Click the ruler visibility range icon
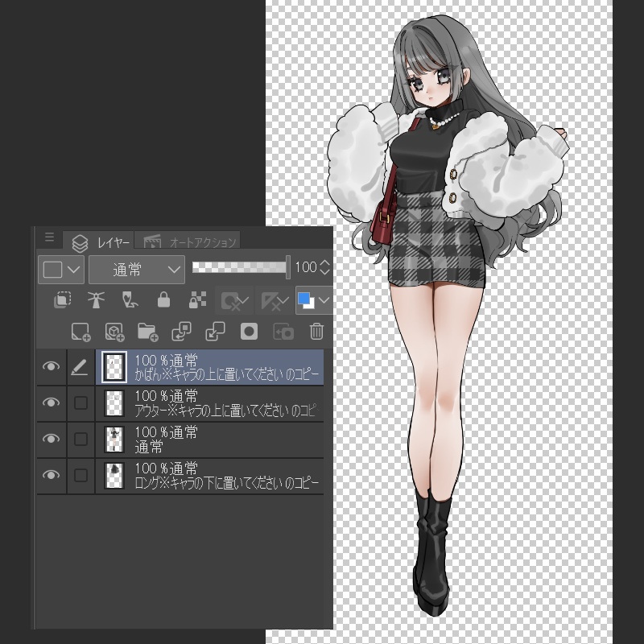Screen dimensions: 644x644 point(275,300)
